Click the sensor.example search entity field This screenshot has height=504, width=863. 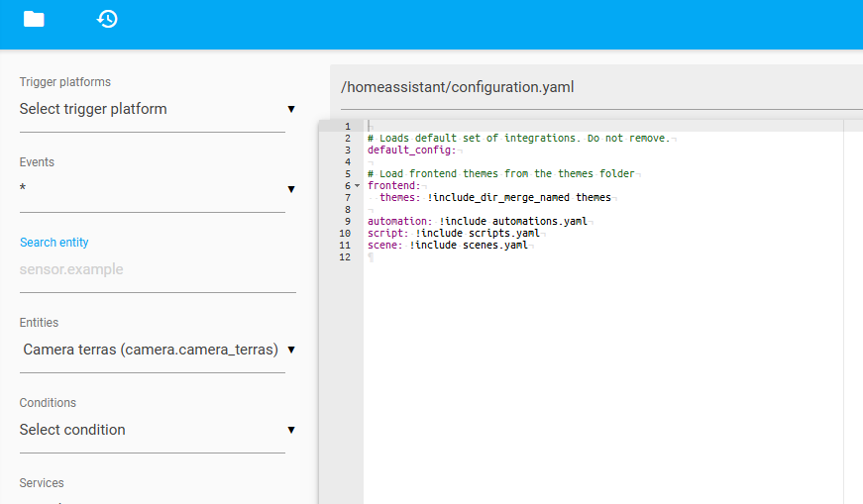(x=158, y=269)
